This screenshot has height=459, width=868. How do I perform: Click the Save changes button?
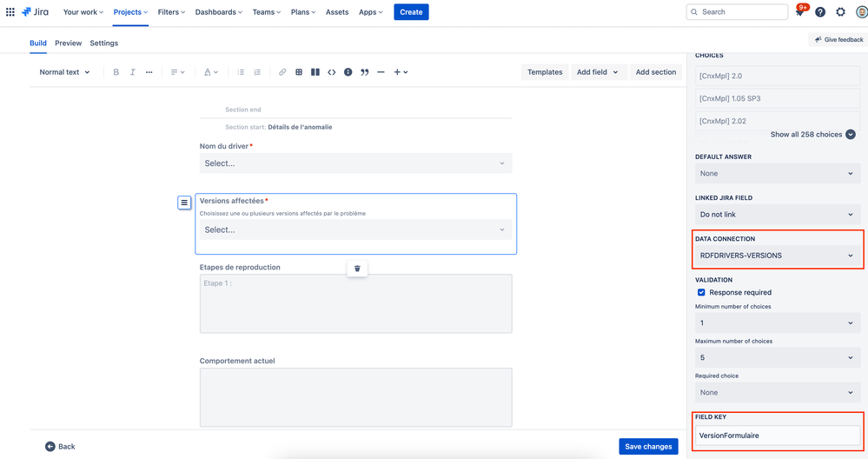pyautogui.click(x=648, y=446)
